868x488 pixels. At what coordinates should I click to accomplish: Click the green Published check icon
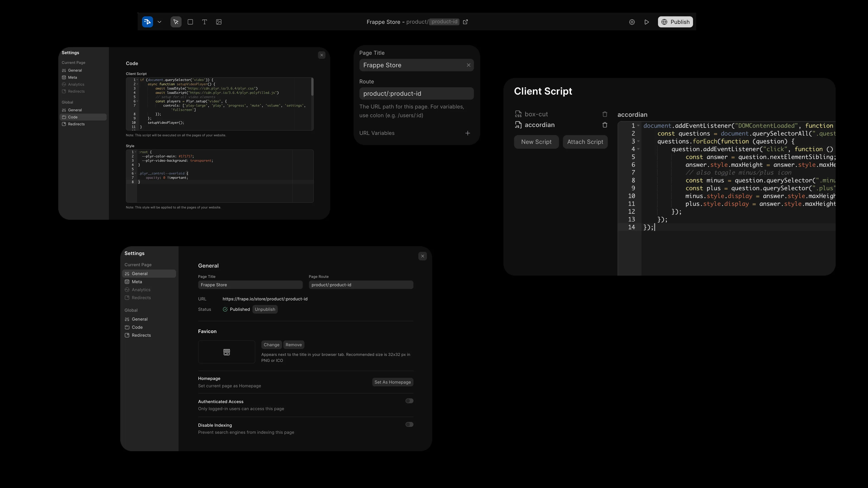(x=225, y=310)
